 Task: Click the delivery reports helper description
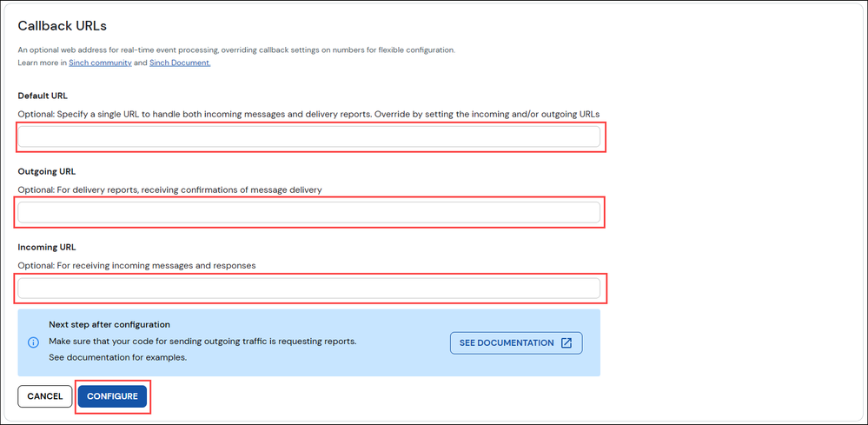click(x=170, y=189)
